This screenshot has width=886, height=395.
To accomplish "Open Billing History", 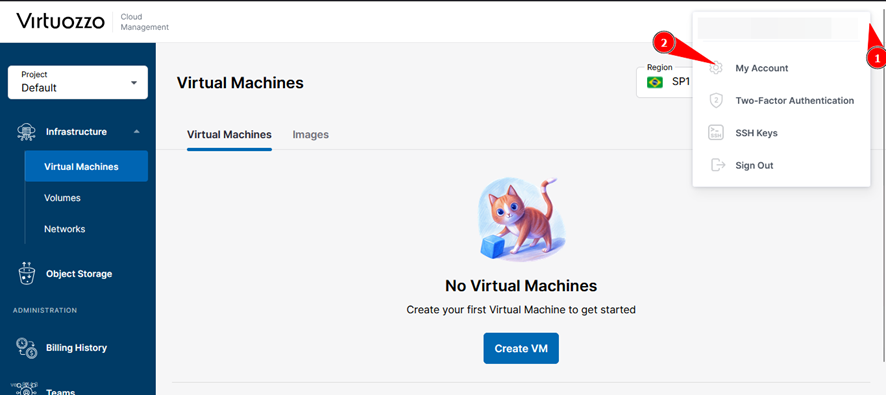I will 76,348.
